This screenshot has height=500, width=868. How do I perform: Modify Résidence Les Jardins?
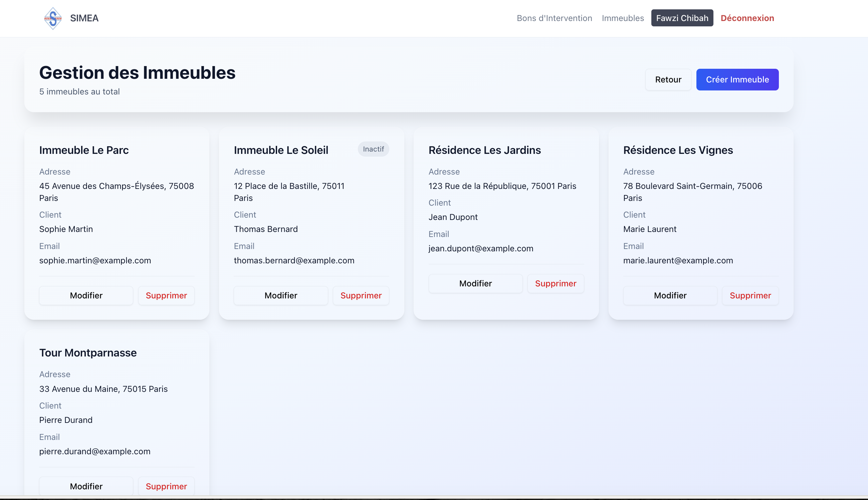pyautogui.click(x=475, y=283)
